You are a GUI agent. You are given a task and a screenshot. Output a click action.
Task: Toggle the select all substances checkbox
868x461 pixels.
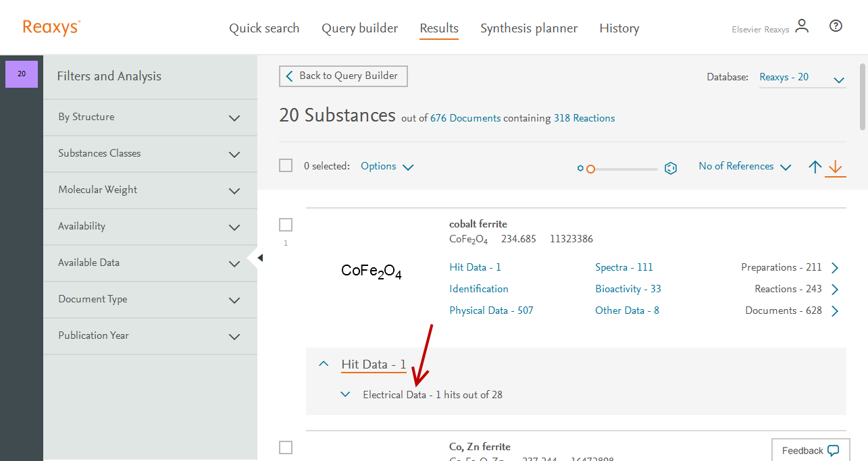click(x=286, y=165)
